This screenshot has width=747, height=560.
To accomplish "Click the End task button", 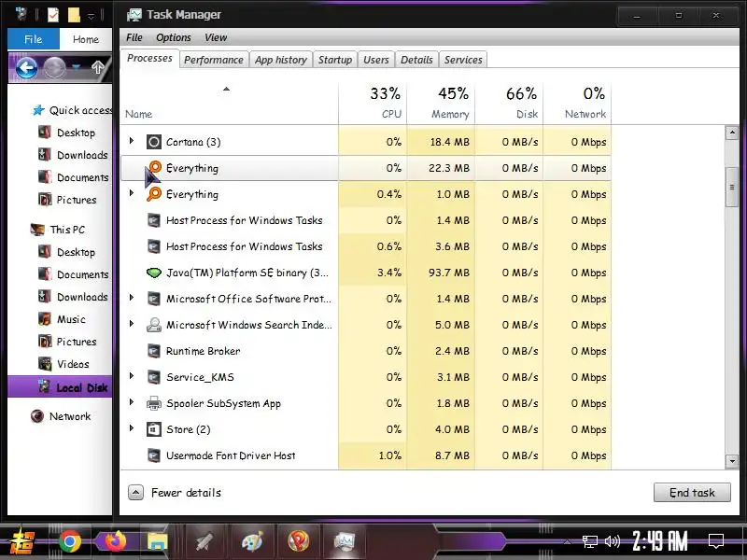I will [x=692, y=493].
